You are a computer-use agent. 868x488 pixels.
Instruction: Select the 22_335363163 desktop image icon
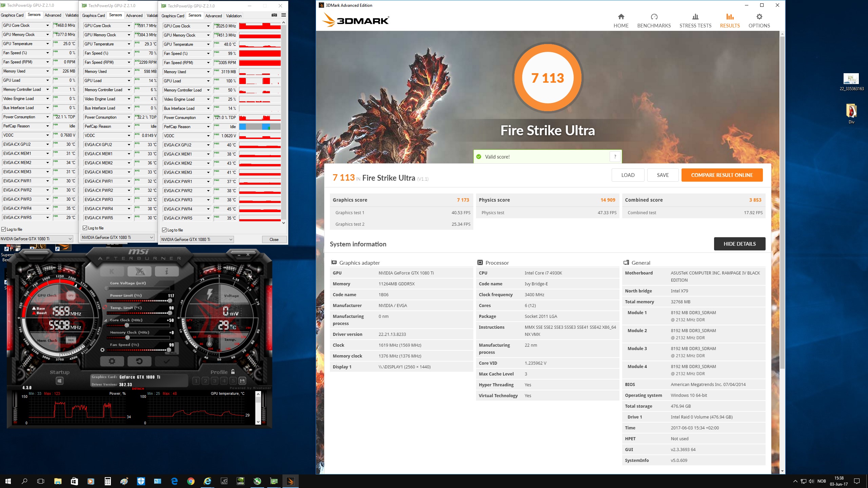pyautogui.click(x=851, y=82)
